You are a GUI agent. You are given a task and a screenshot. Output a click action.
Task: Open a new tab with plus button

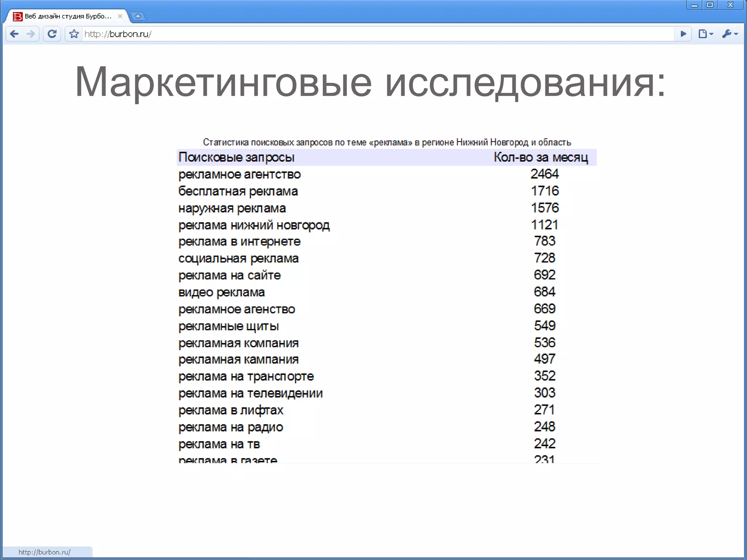[138, 16]
